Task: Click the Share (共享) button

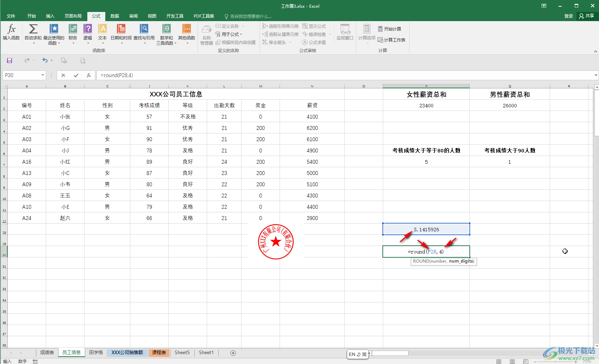Action: click(x=587, y=16)
